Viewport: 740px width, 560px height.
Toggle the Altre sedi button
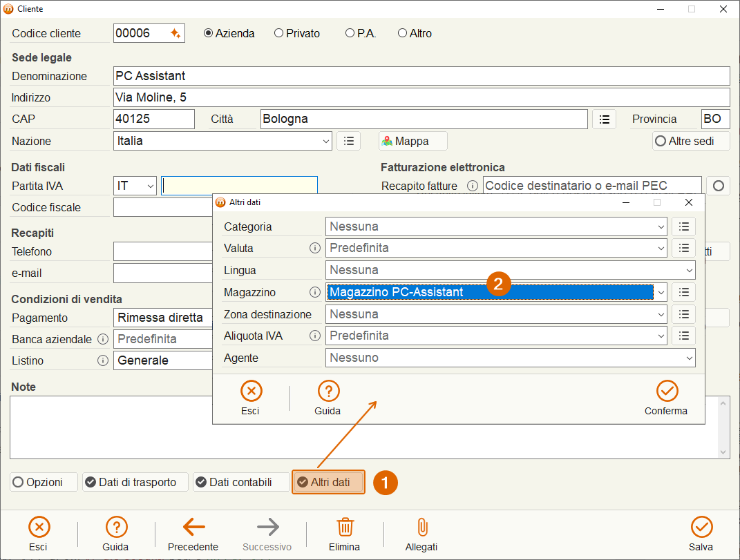pos(690,141)
